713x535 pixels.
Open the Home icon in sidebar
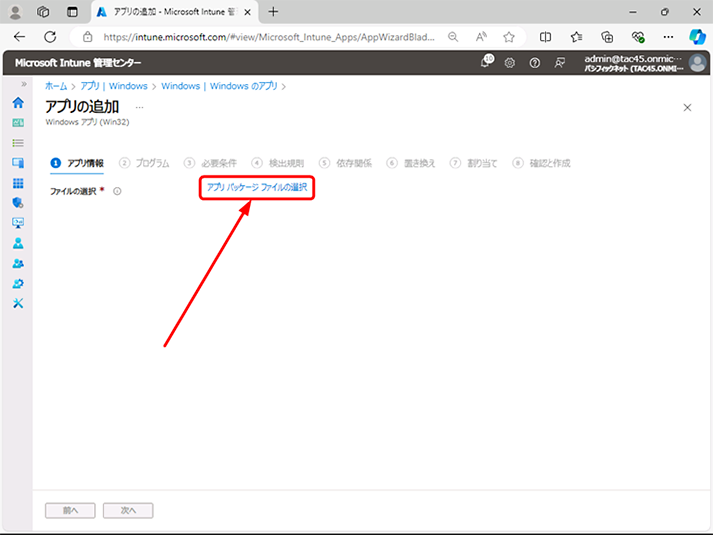(18, 103)
